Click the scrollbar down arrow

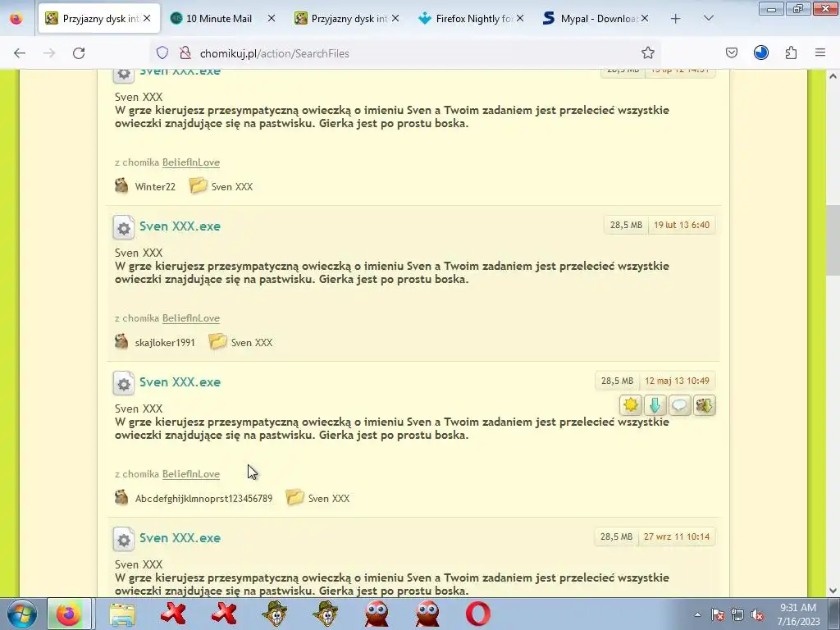tap(833, 591)
